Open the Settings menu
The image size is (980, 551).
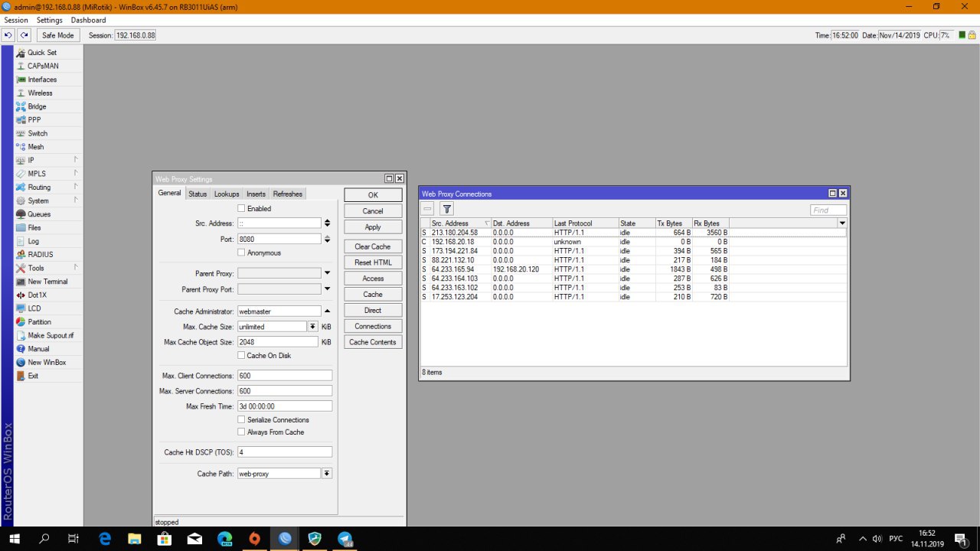coord(50,20)
